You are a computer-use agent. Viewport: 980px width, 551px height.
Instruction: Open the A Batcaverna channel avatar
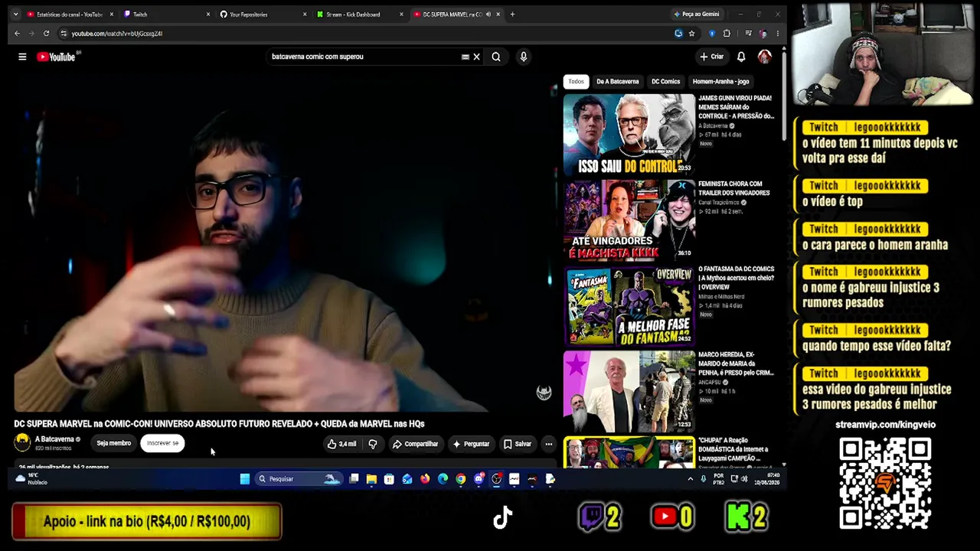(22, 442)
